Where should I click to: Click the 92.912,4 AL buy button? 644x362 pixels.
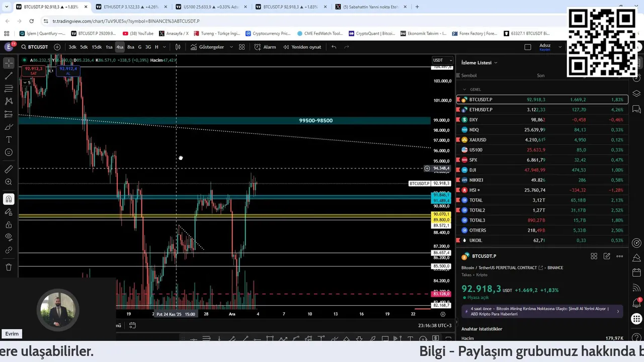coord(68,71)
